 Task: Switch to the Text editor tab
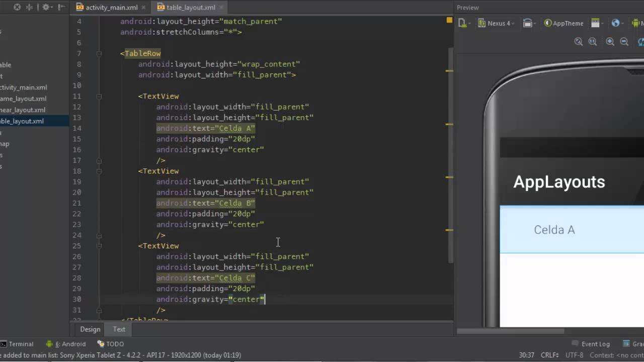point(119,329)
